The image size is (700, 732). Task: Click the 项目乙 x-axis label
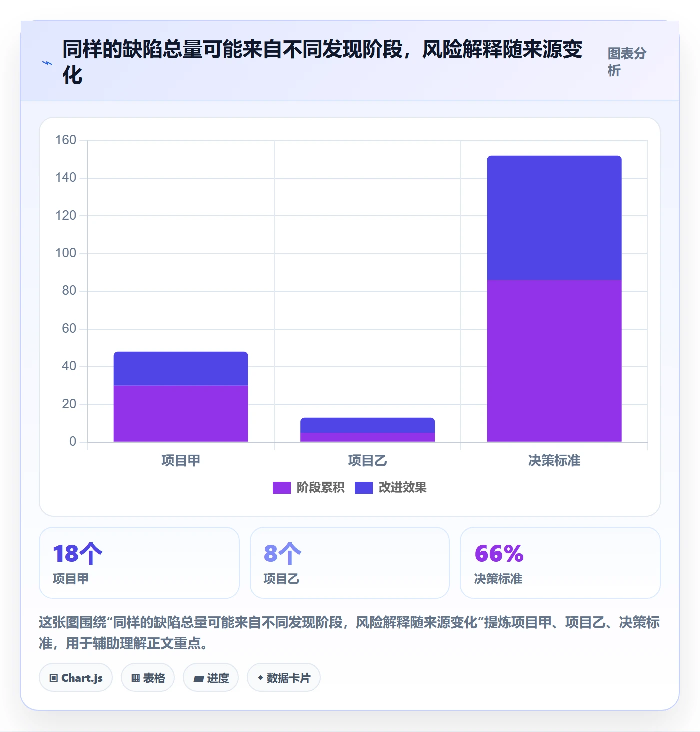[x=367, y=460]
